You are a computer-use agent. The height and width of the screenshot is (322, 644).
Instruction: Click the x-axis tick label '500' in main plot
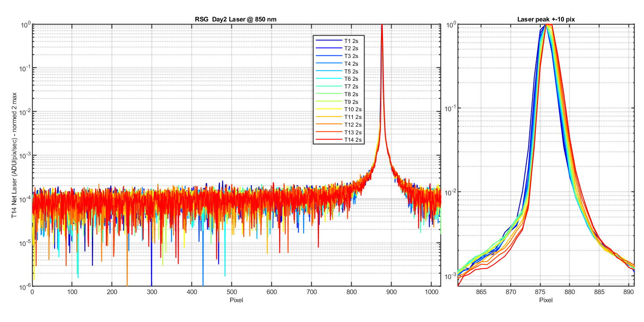(232, 292)
